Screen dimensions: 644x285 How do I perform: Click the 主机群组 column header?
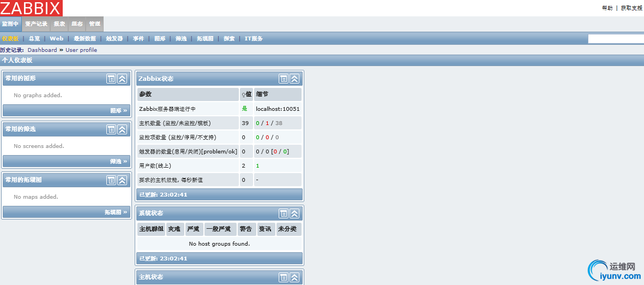pyautogui.click(x=152, y=229)
